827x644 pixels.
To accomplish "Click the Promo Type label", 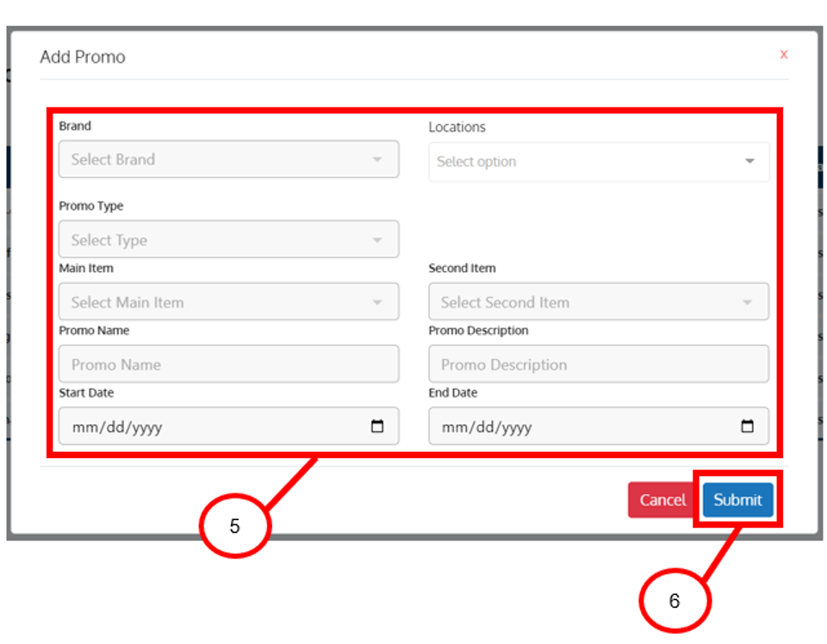I will (90, 206).
